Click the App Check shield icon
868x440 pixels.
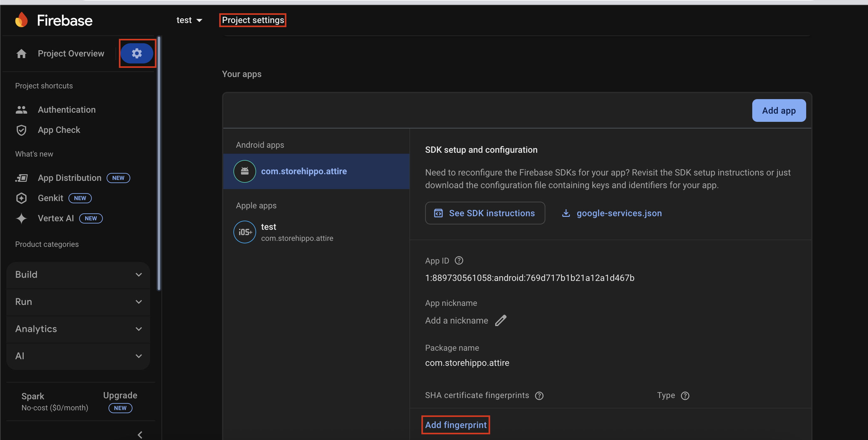21,130
